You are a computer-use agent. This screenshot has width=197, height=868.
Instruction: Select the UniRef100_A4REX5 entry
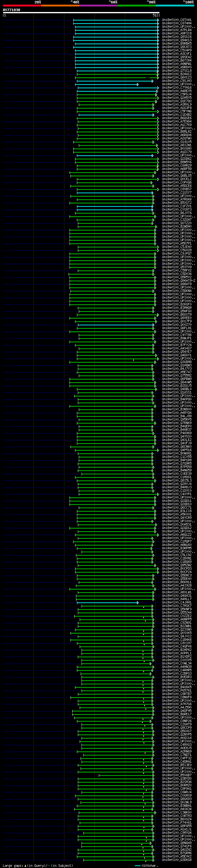pyautogui.click(x=177, y=91)
